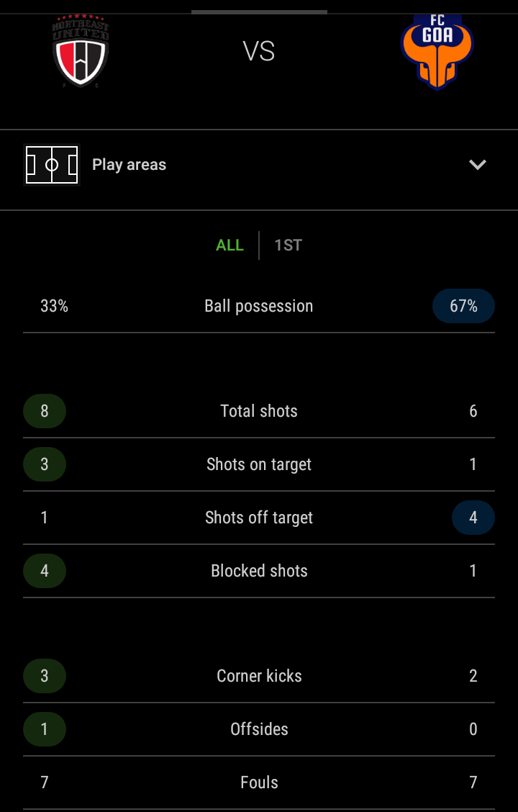Viewport: 518px width, 812px height.
Task: Click the Fouls stat label
Action: tap(259, 782)
